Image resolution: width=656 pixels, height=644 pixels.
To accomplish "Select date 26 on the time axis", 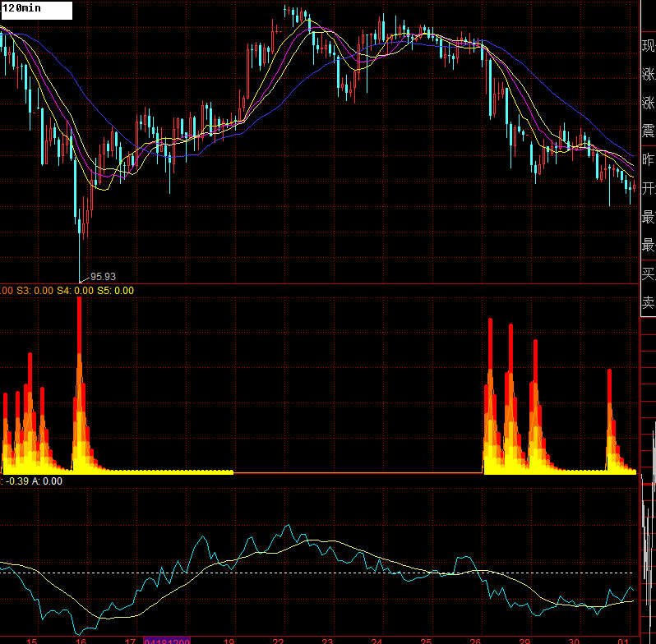I will click(475, 640).
